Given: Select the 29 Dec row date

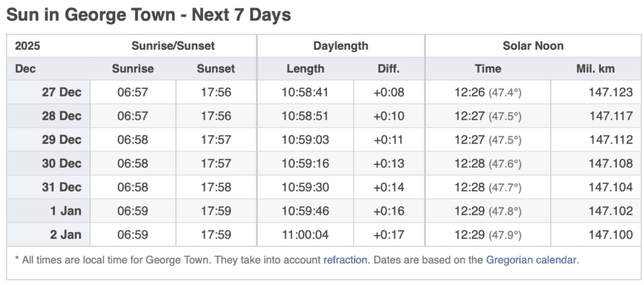Looking at the screenshot, I should point(62,140).
